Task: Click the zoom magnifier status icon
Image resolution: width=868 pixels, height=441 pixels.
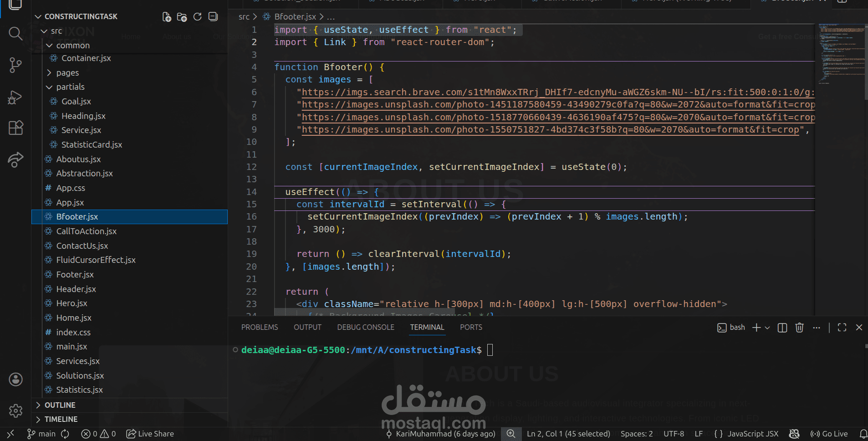Action: (511, 434)
